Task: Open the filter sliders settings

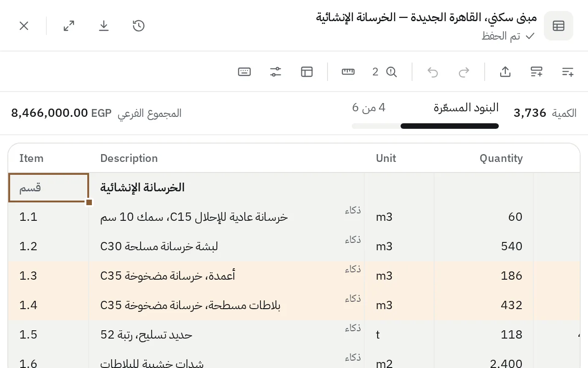Action: [x=276, y=72]
